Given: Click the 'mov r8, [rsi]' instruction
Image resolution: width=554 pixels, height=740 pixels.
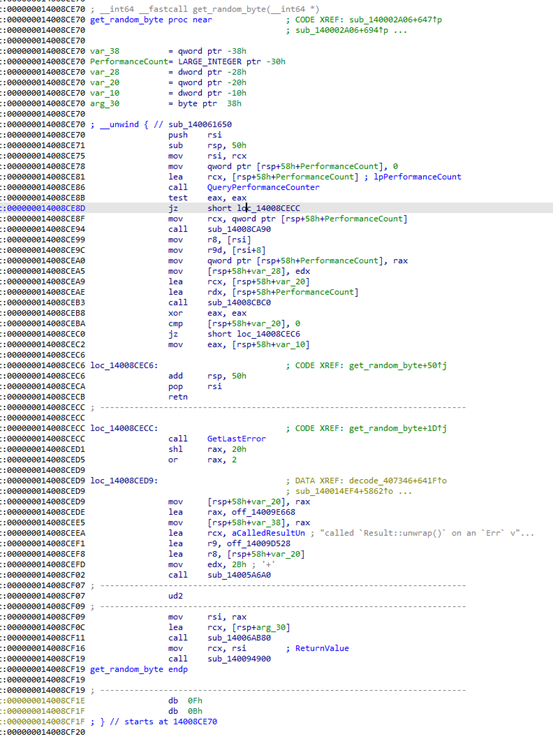Looking at the screenshot, I should (210, 240).
